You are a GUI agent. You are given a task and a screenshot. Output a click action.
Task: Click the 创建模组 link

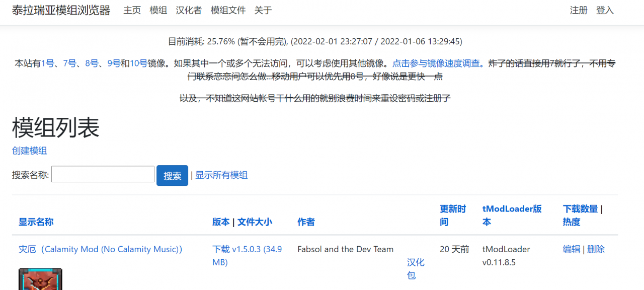(30, 151)
